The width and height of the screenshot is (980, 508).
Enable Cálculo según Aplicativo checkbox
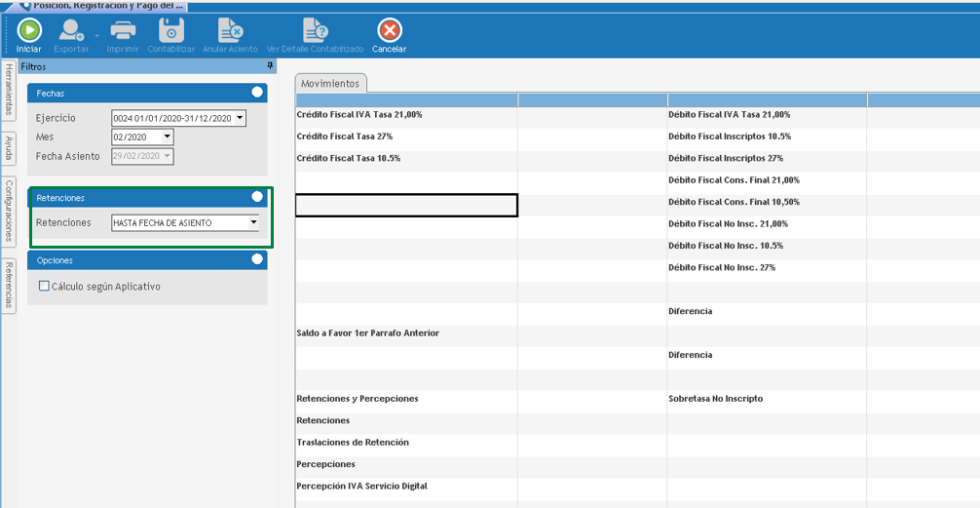[x=44, y=287]
